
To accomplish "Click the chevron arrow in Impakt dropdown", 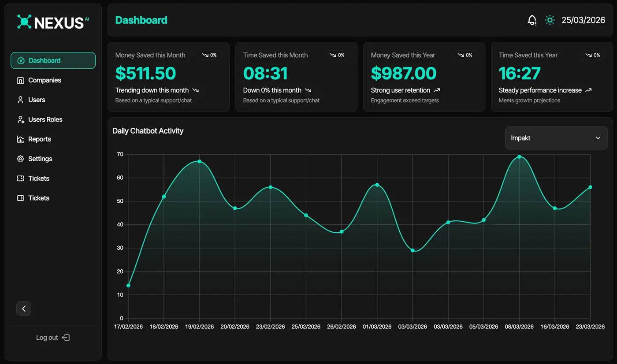I will (598, 138).
